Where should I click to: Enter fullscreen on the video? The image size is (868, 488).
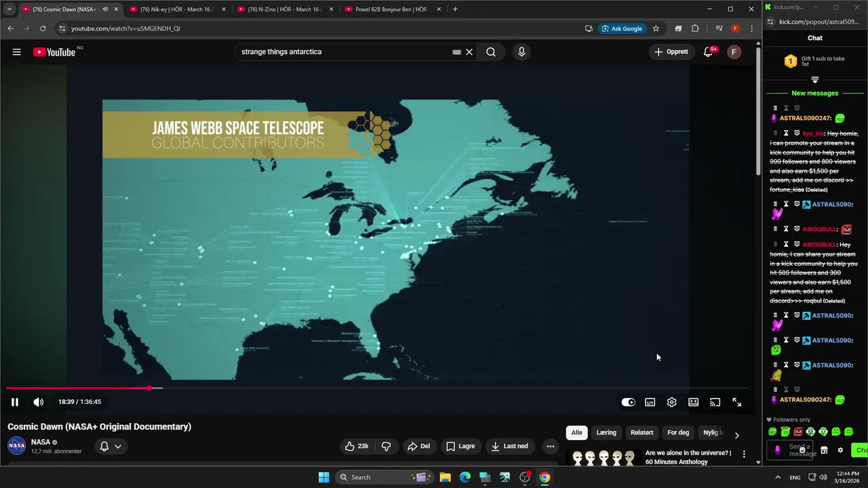coord(736,402)
